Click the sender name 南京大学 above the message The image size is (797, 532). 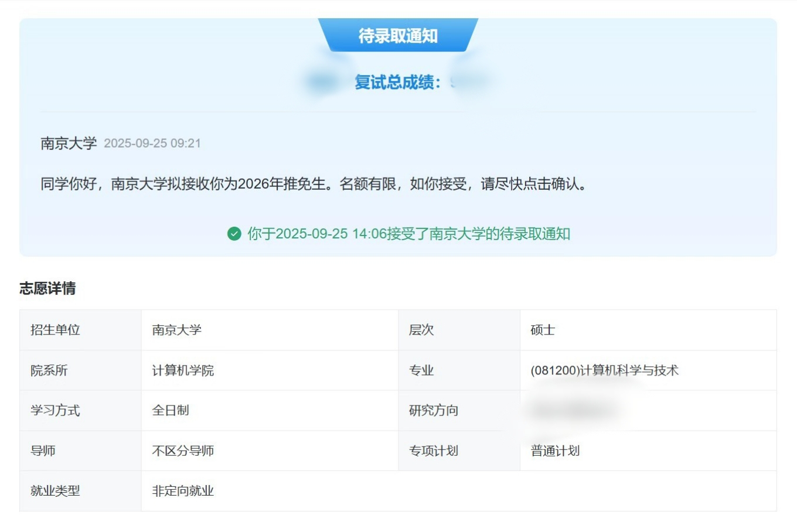point(69,144)
